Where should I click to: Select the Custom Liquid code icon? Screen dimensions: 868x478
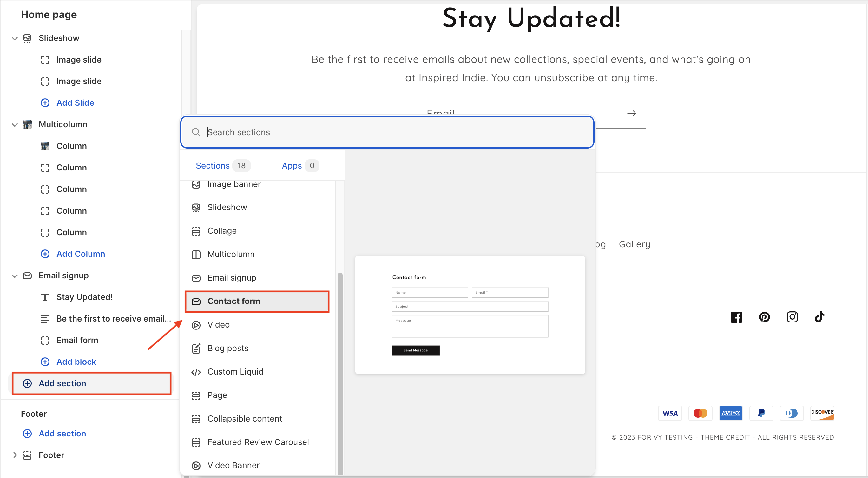click(196, 372)
